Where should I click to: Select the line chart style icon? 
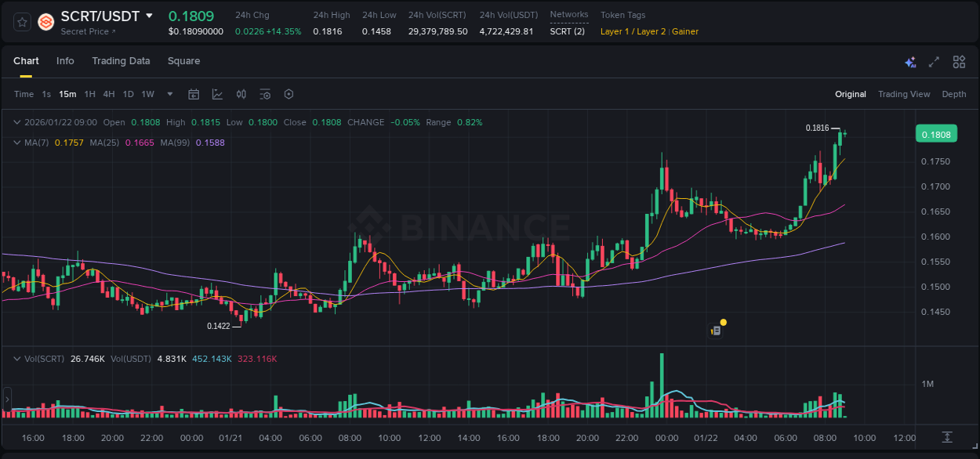[x=217, y=94]
